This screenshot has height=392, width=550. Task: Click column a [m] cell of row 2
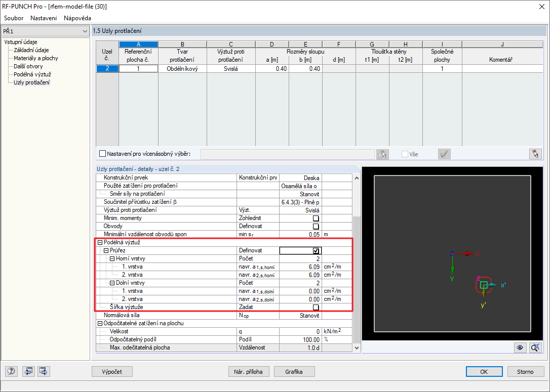[x=272, y=69]
